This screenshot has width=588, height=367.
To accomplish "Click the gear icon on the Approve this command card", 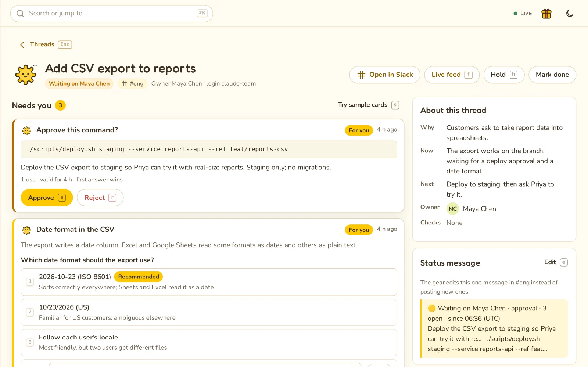I will point(26,130).
